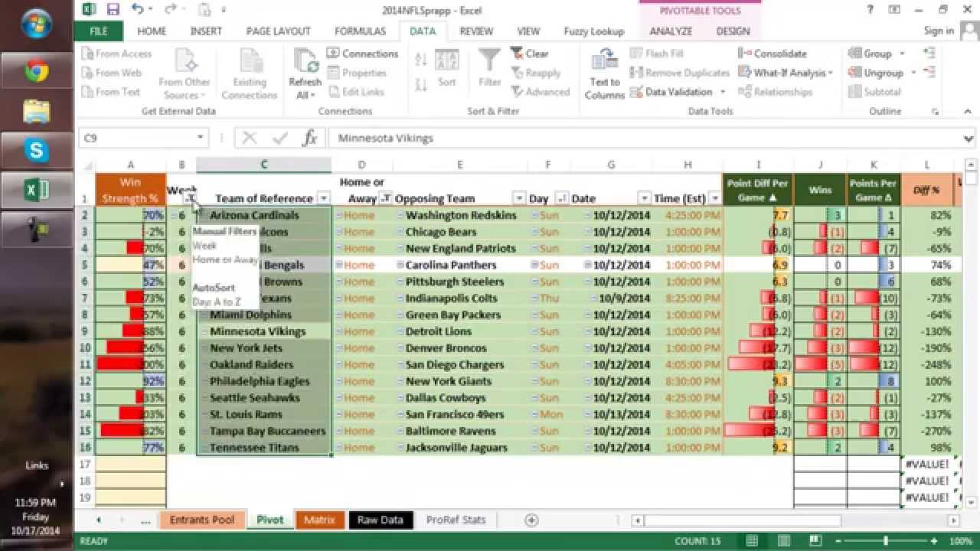The width and height of the screenshot is (980, 551).
Task: Open the Sort dialog
Action: point(447,69)
